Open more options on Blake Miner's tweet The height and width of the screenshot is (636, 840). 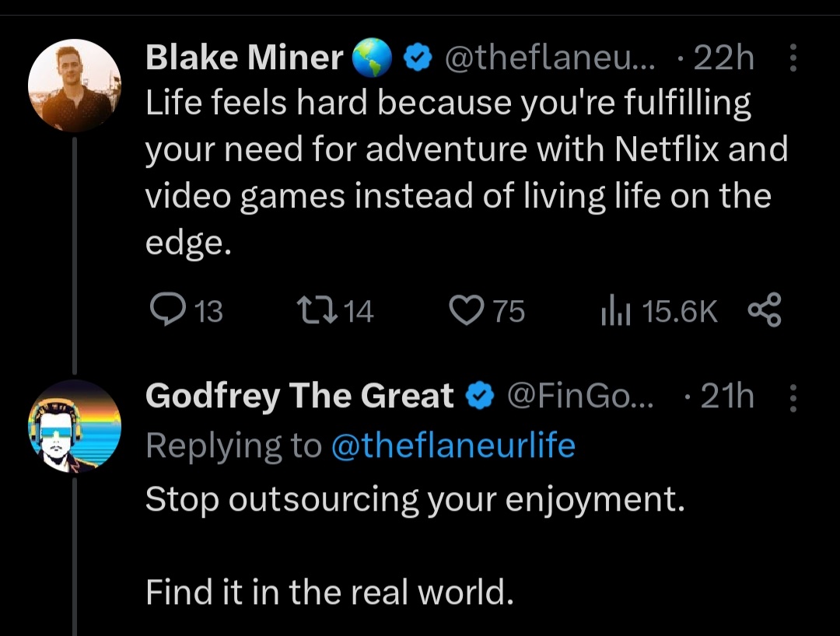tap(793, 58)
